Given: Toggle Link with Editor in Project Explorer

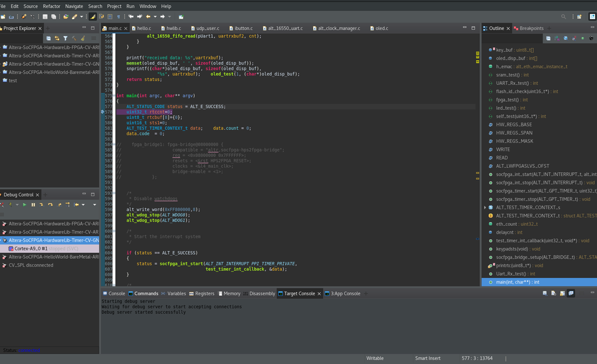Looking at the screenshot, I should (57, 38).
